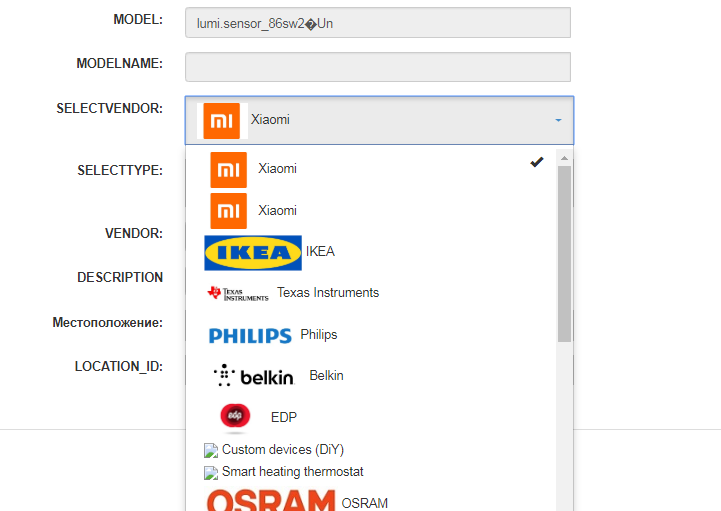Screen dimensions: 721x511
Task: Click the Belkin logo
Action: [x=253, y=376]
